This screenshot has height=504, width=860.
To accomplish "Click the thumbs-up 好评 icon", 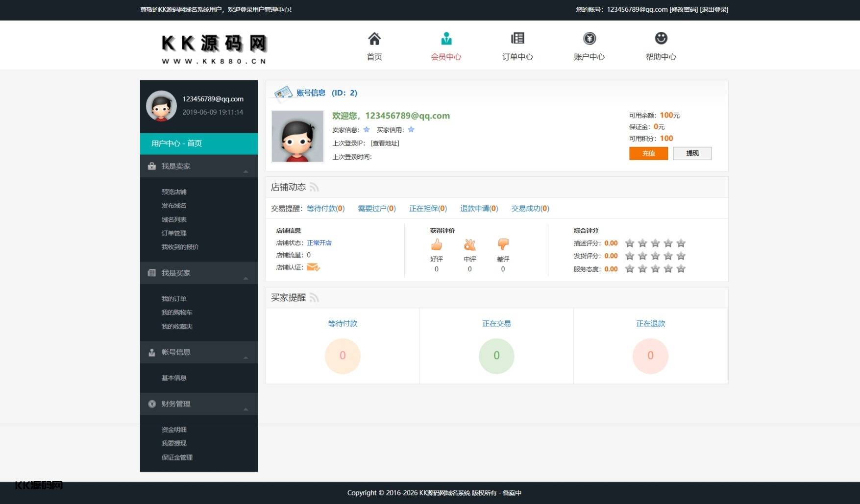I will pos(436,244).
